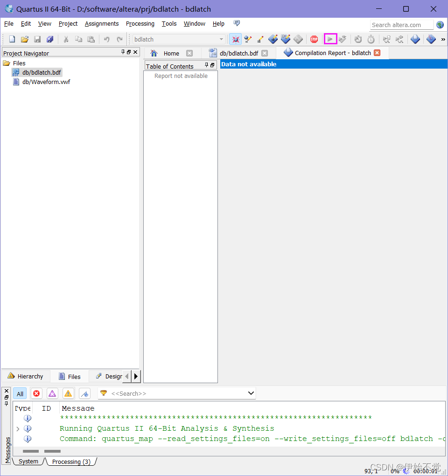Image resolution: width=448 pixels, height=476 pixels.
Task: Open the Help menu
Action: [x=218, y=24]
